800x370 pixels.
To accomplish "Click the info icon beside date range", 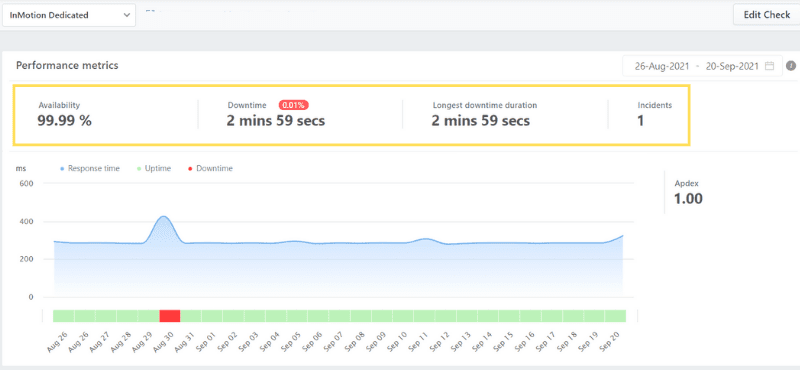I will 791,66.
